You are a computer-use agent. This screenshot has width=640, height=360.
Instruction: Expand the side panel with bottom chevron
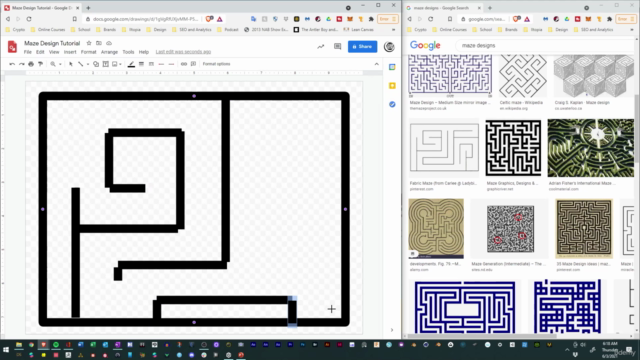[x=392, y=330]
